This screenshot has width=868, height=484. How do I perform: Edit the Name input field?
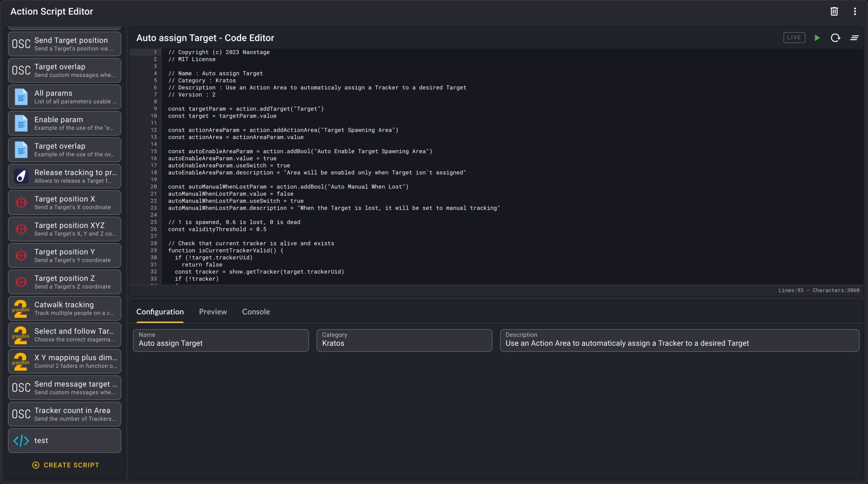pyautogui.click(x=221, y=343)
